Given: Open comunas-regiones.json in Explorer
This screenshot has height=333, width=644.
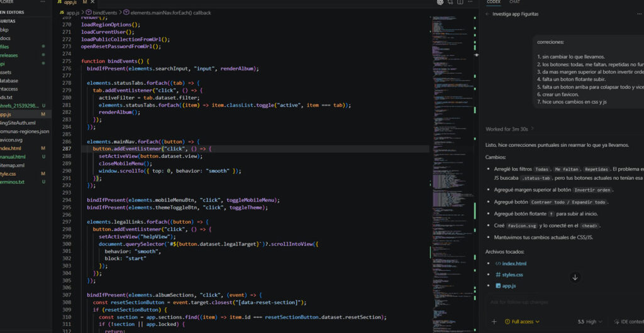Looking at the screenshot, I should [26, 131].
